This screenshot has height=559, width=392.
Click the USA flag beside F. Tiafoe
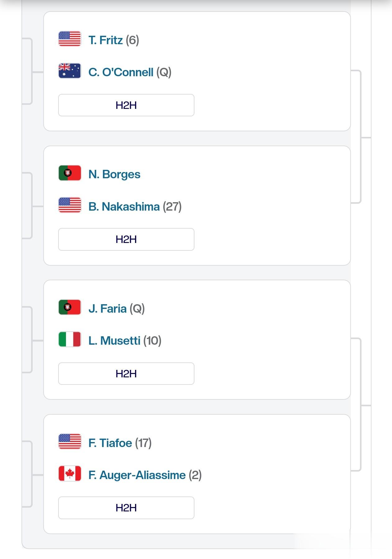coord(70,442)
